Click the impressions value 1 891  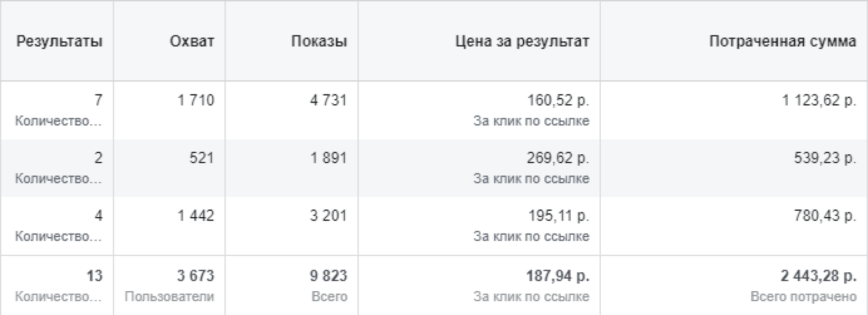[x=328, y=158]
